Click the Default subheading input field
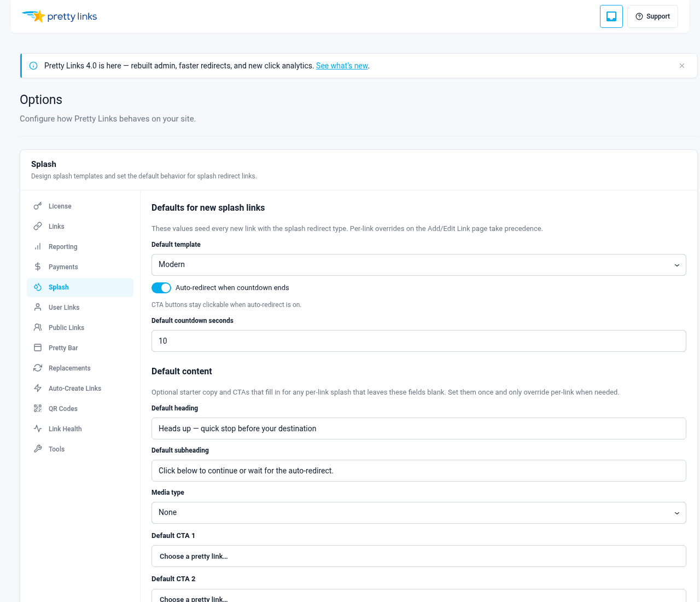700x602 pixels. click(418, 471)
